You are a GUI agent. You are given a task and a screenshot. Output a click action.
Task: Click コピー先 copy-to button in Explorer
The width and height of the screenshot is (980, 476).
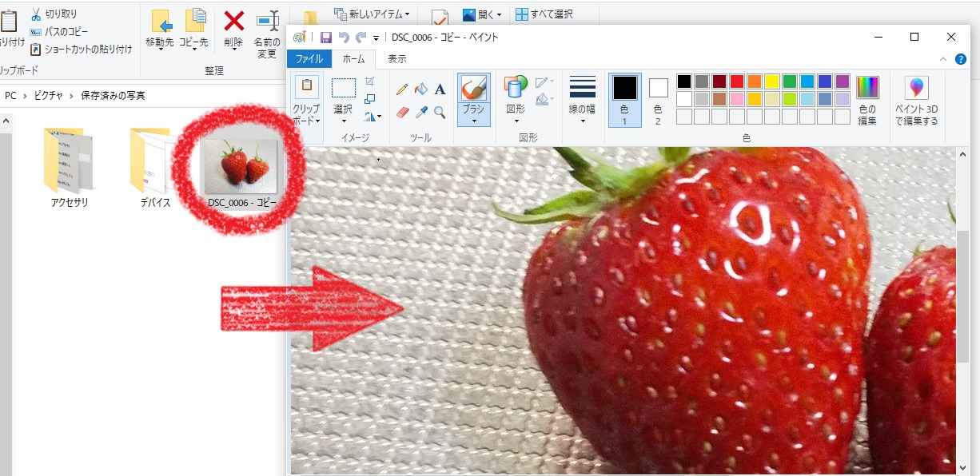tap(193, 31)
